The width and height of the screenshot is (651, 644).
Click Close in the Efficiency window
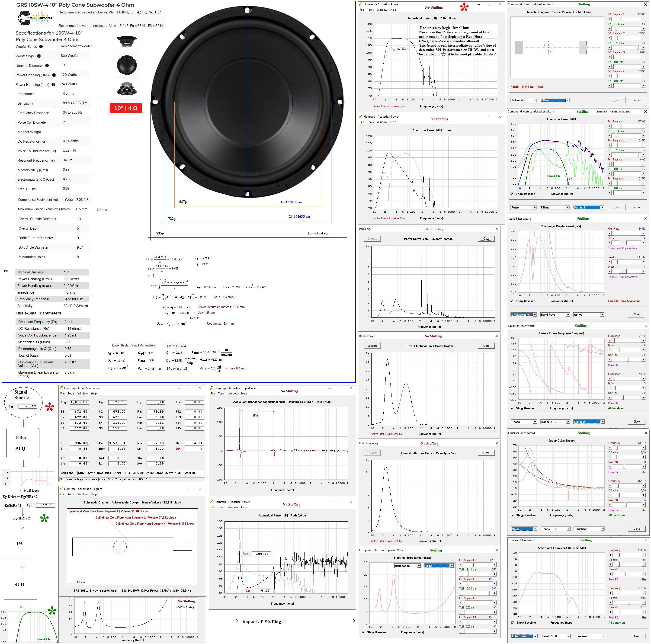pyautogui.click(x=486, y=239)
